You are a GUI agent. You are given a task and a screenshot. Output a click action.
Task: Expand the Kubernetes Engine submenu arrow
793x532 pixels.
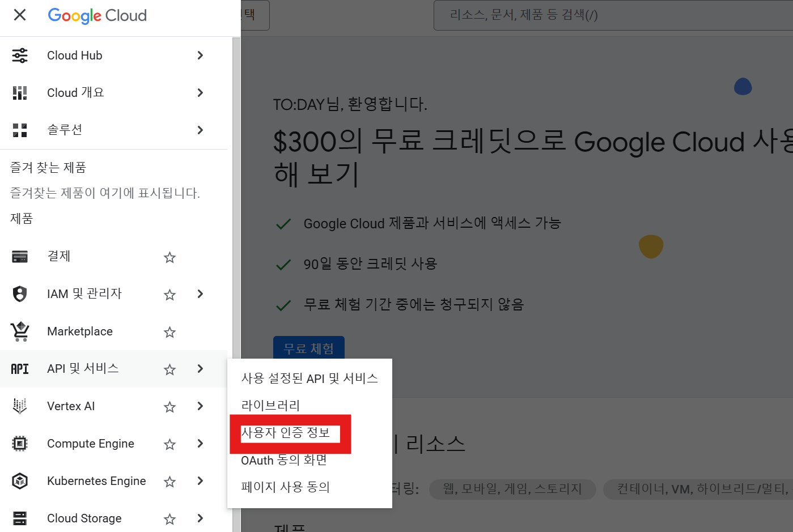(x=200, y=480)
